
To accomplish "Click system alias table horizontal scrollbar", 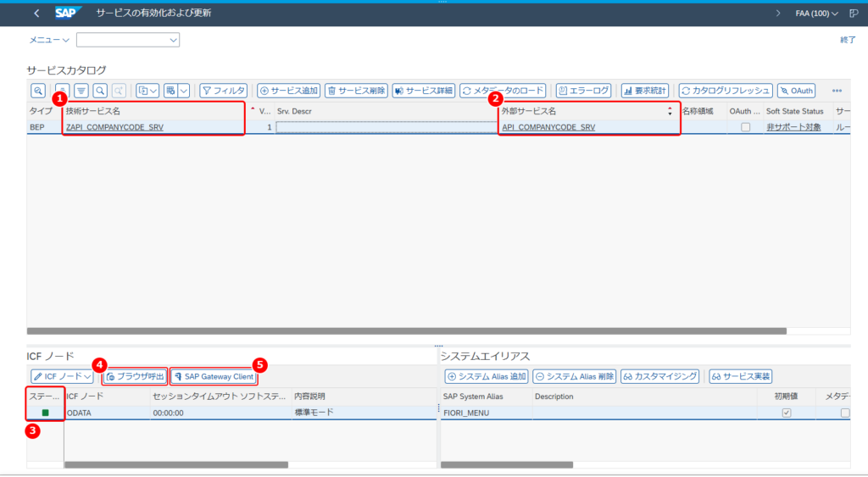I will [x=507, y=465].
